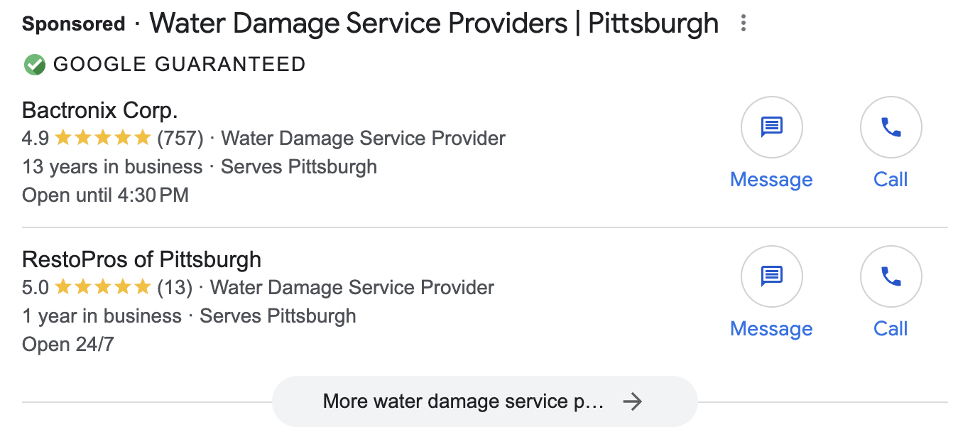Click the Call label under Bactronix's phone icon

(891, 179)
